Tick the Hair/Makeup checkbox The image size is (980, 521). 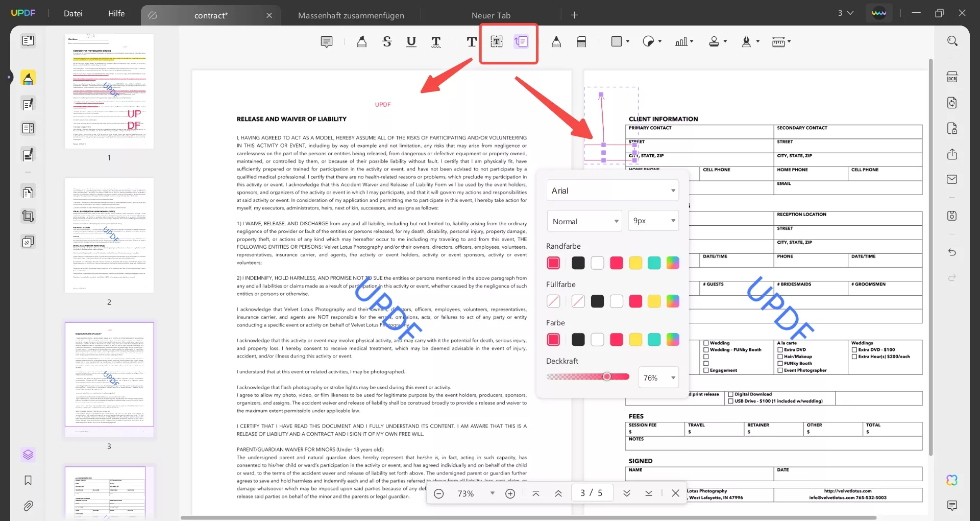780,357
